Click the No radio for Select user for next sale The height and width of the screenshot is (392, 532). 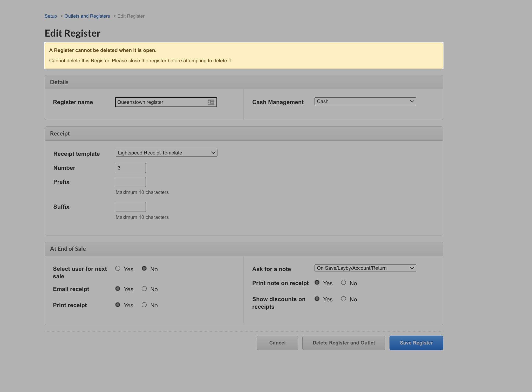click(144, 268)
